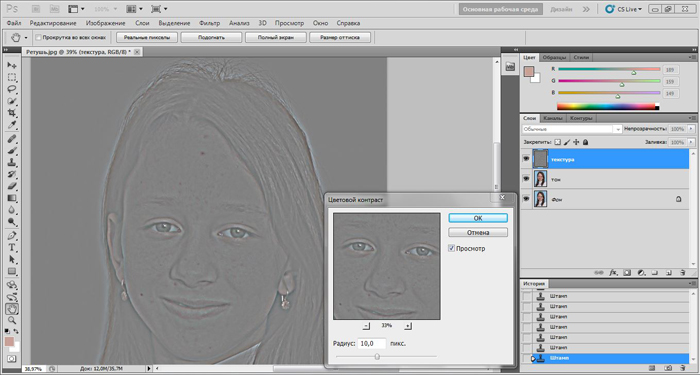Add layer style via fx icon
Screen dimensions: 700x375
613,272
